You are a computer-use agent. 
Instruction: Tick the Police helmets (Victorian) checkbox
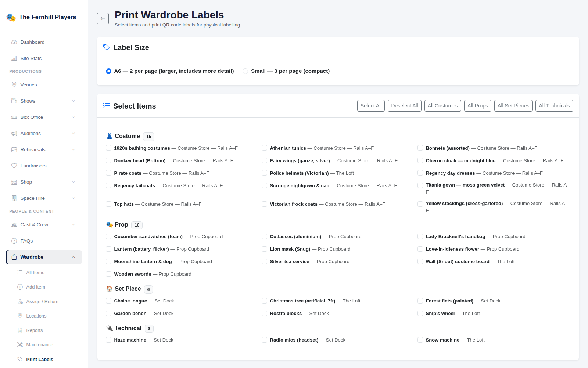tap(264, 173)
